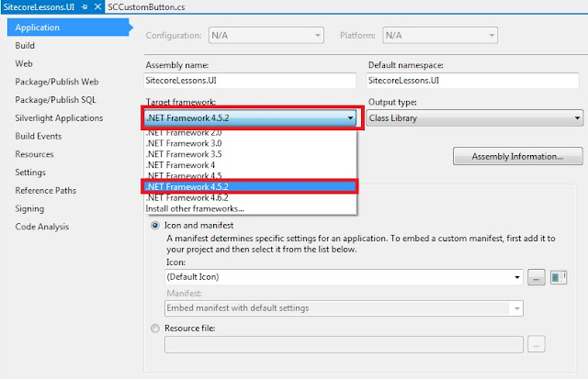Close the SitecoreLessons.UI tab
588x379 pixels.
click(x=96, y=7)
